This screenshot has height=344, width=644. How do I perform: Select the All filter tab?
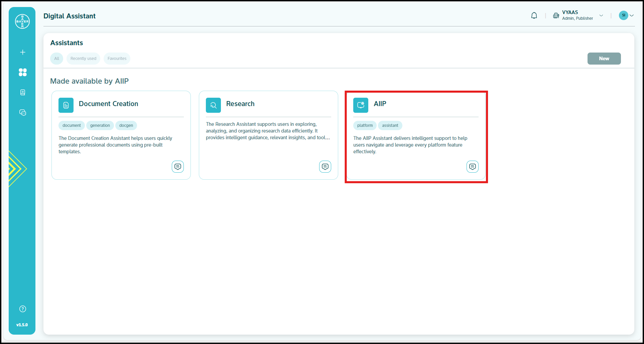pyautogui.click(x=57, y=59)
